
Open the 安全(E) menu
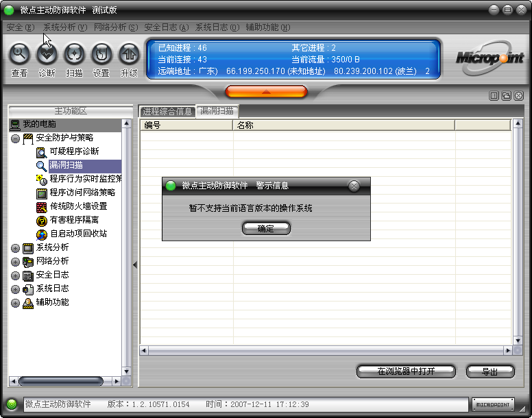click(21, 27)
